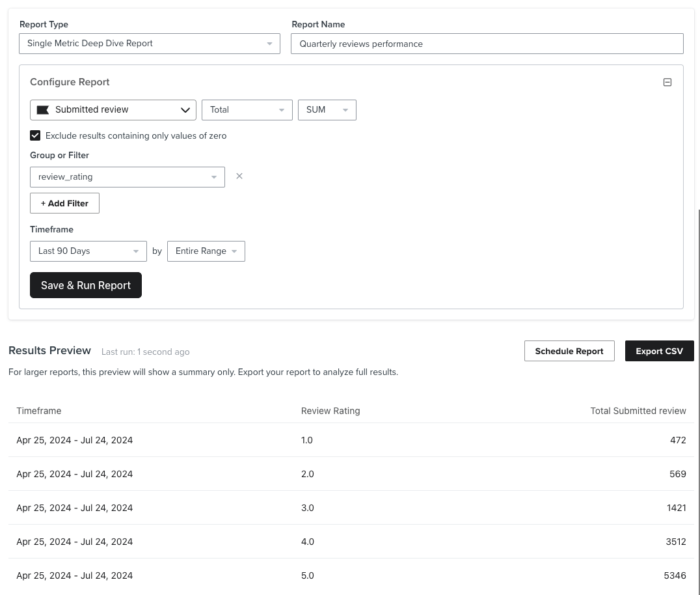
Task: Click the Report Name input field
Action: pyautogui.click(x=487, y=44)
